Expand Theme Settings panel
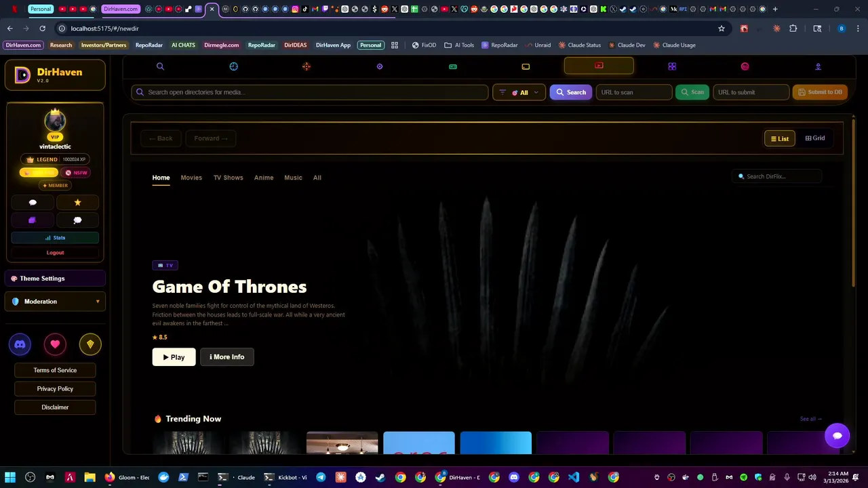The width and height of the screenshot is (868, 488). click(x=55, y=279)
